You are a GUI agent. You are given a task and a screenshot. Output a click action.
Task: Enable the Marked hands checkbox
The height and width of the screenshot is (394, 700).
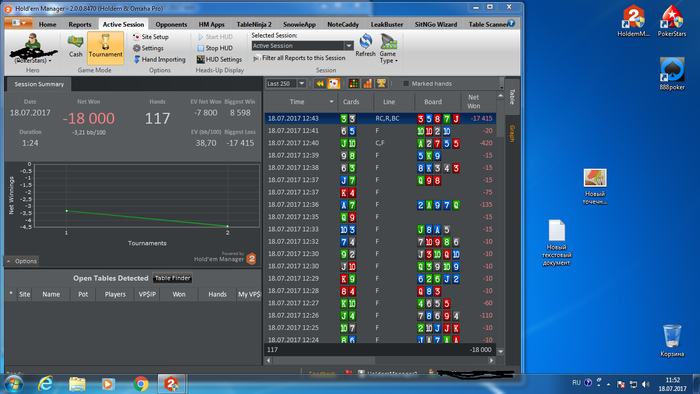(x=406, y=84)
